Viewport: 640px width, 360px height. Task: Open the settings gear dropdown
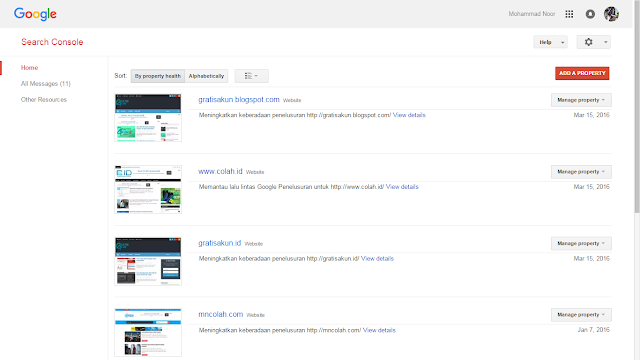(x=593, y=42)
